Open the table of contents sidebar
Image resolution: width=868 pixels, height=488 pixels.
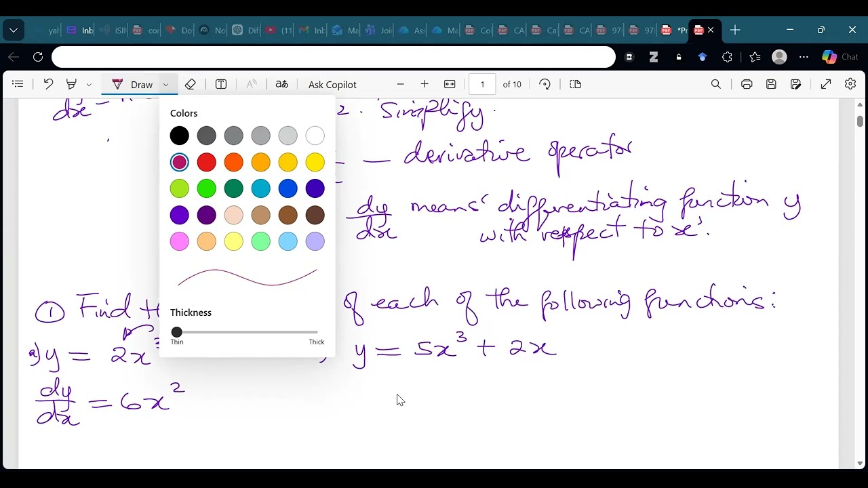18,84
